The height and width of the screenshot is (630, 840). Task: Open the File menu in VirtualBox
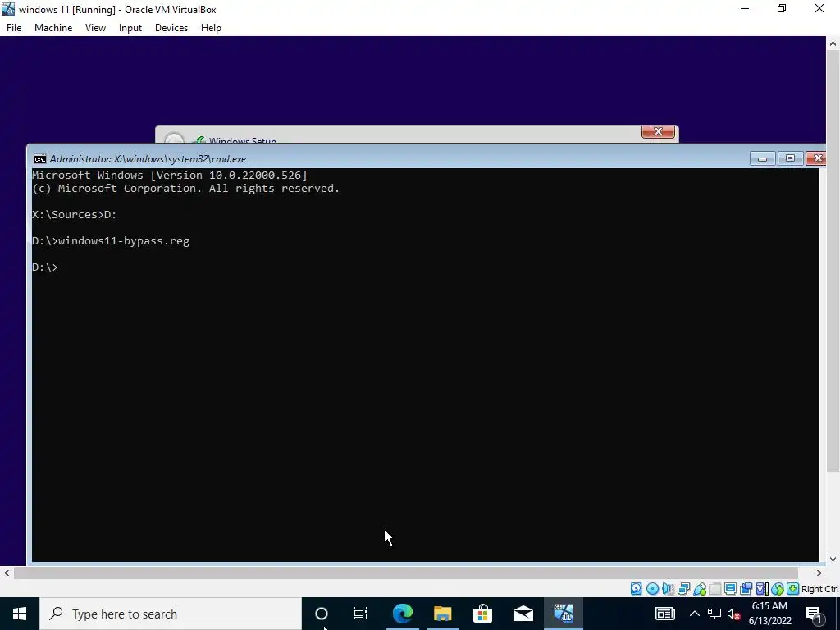(14, 28)
